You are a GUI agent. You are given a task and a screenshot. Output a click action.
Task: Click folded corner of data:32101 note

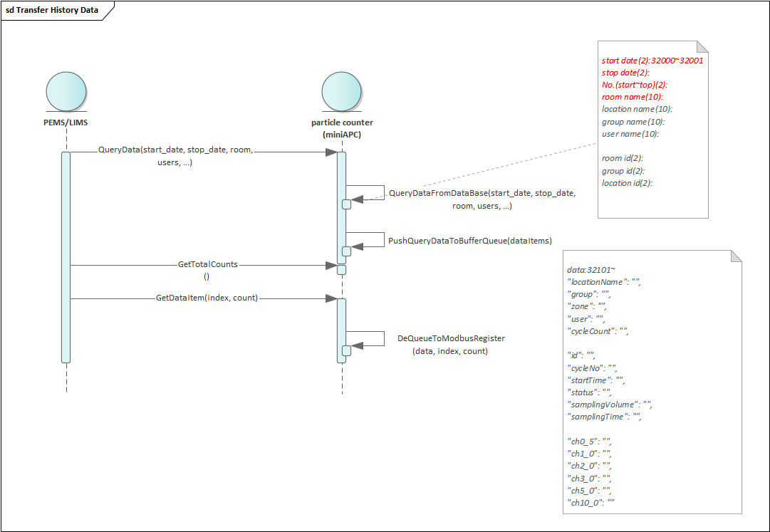click(x=735, y=256)
